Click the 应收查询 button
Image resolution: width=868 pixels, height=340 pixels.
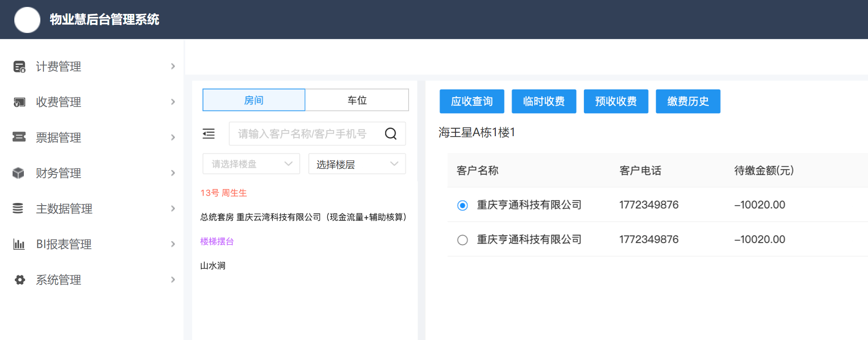472,101
